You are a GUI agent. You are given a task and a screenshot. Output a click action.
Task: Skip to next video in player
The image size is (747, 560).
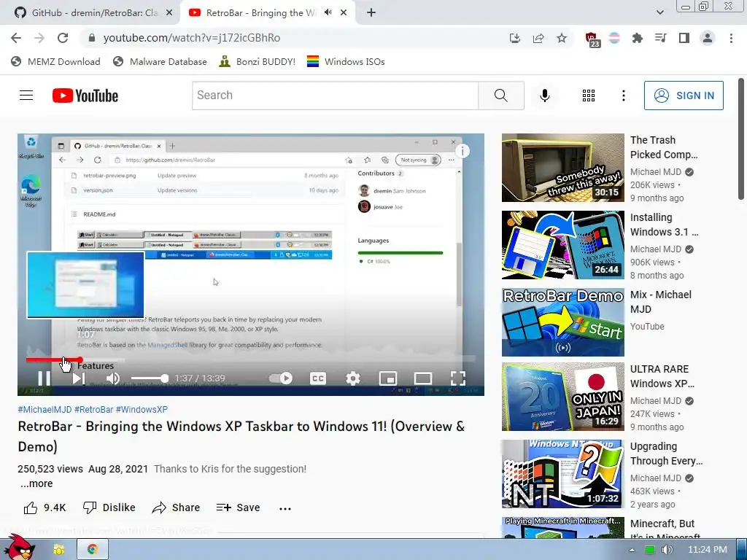pos(79,378)
